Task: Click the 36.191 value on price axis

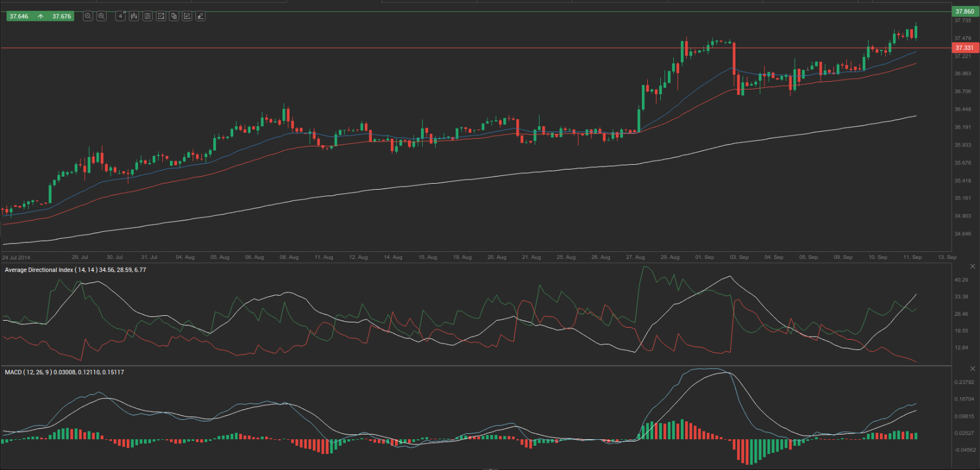Action: point(962,127)
